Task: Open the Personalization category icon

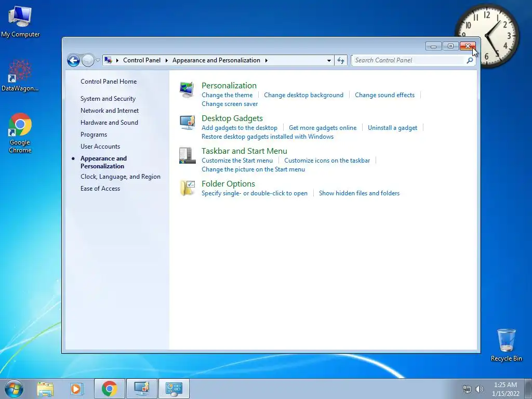Action: point(187,90)
